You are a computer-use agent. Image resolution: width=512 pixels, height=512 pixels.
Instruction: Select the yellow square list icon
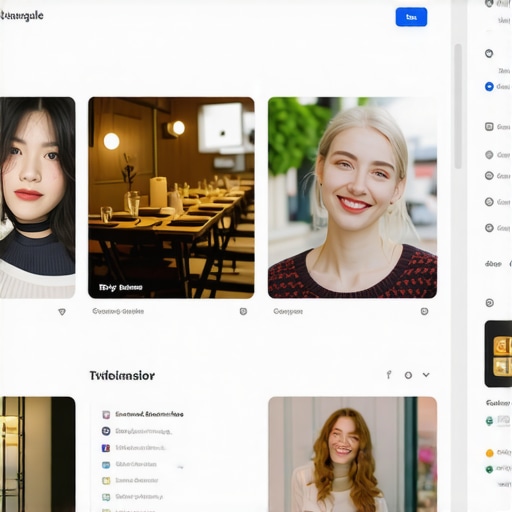[x=106, y=481]
